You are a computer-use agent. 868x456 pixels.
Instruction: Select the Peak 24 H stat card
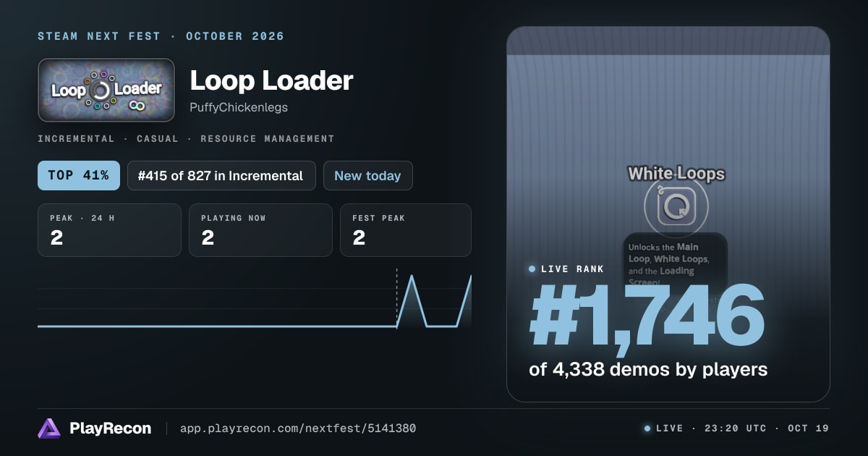coord(109,230)
